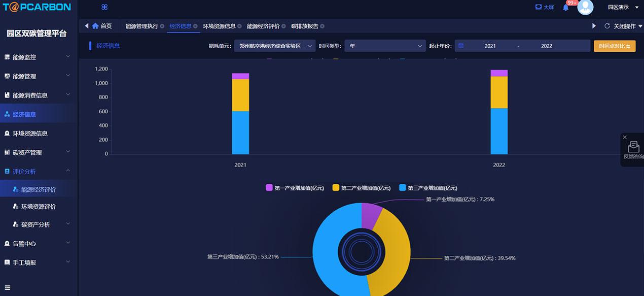Toggle 第三产业增加值 legend item
Viewport: 644px width, 296px height.
point(428,188)
